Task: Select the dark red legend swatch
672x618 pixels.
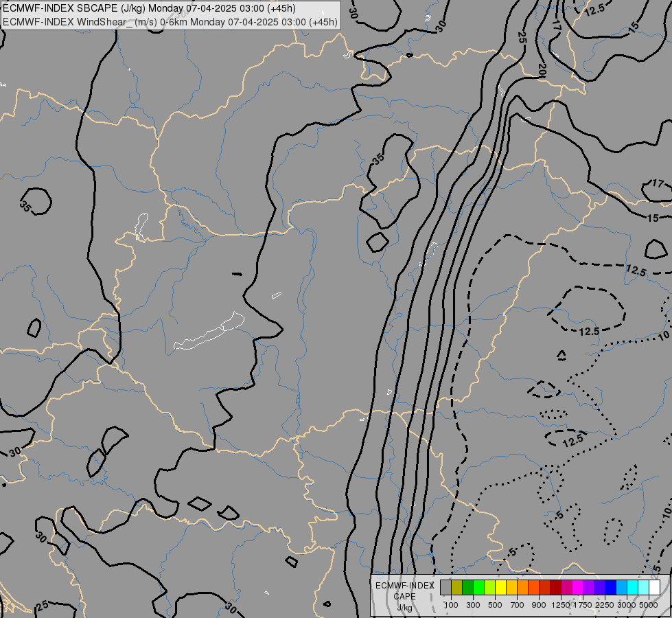Action: (x=556, y=587)
